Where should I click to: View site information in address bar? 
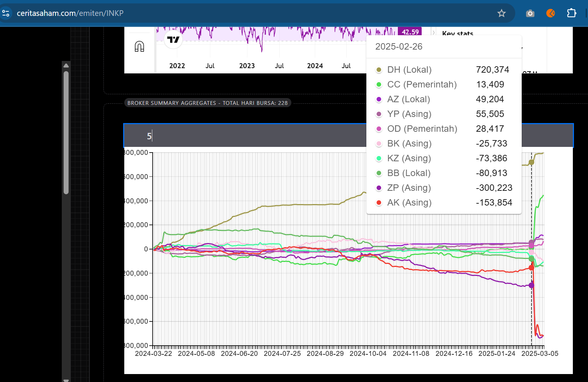tap(6, 13)
